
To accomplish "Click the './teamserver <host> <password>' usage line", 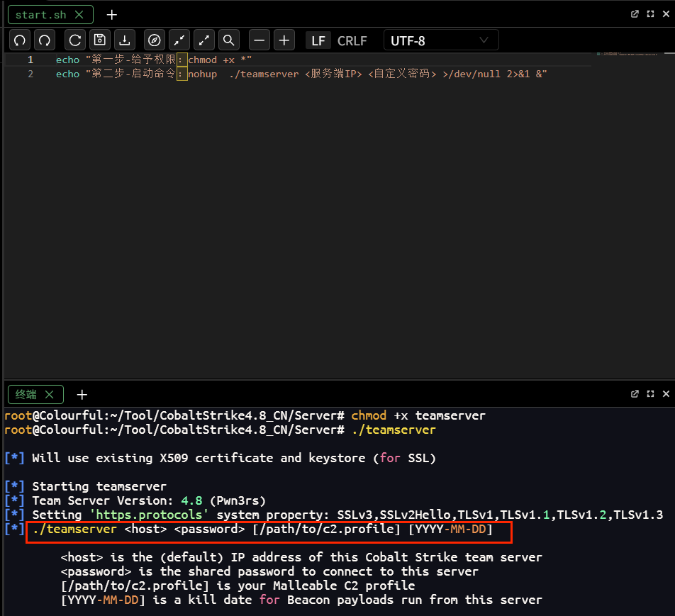I will [262, 529].
